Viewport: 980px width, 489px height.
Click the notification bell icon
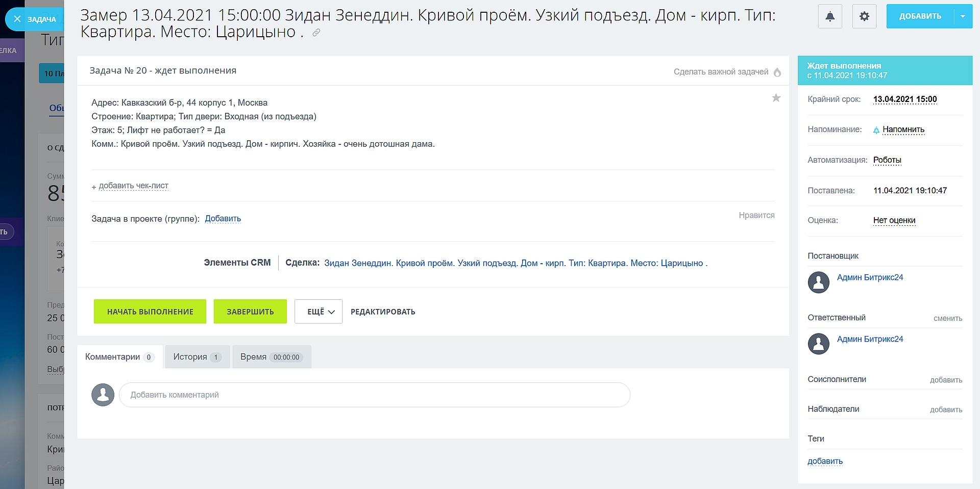(830, 17)
